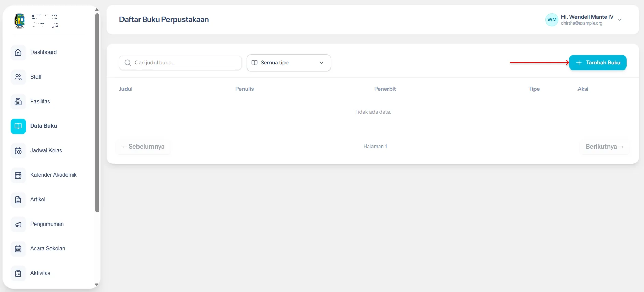
Task: Click the search magnifier icon
Action: pos(128,63)
